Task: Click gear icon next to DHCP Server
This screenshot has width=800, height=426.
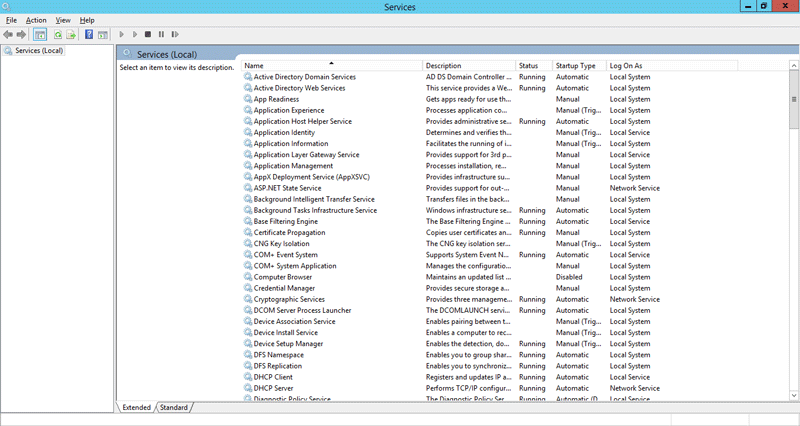Action: pos(248,388)
